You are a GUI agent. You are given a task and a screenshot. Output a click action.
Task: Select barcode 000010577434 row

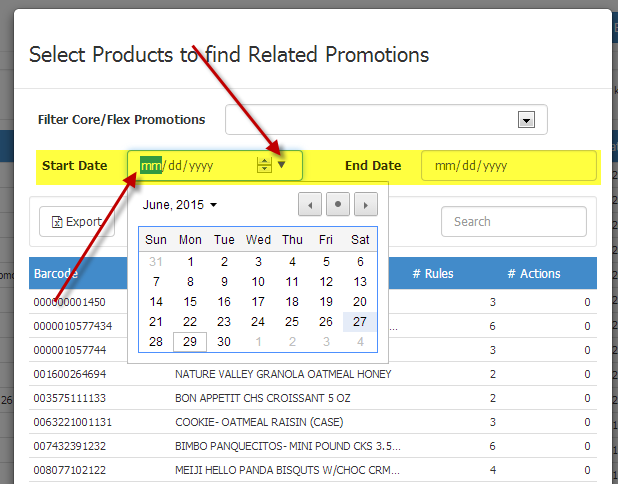tap(73, 326)
